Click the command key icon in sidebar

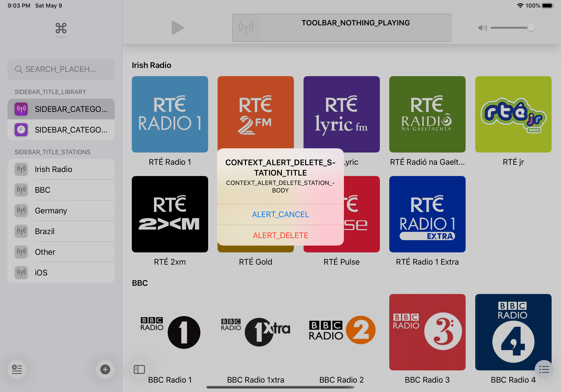(61, 28)
